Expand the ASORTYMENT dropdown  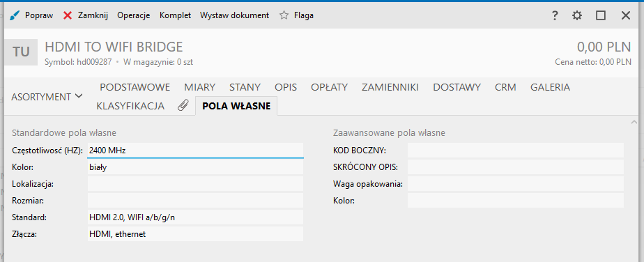(x=47, y=97)
